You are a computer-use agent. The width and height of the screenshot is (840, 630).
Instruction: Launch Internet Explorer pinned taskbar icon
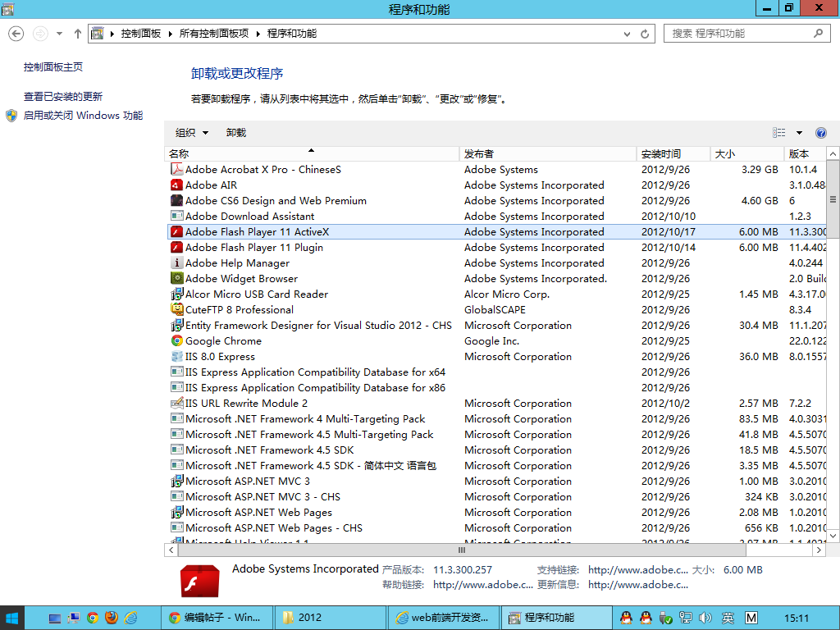(x=130, y=618)
